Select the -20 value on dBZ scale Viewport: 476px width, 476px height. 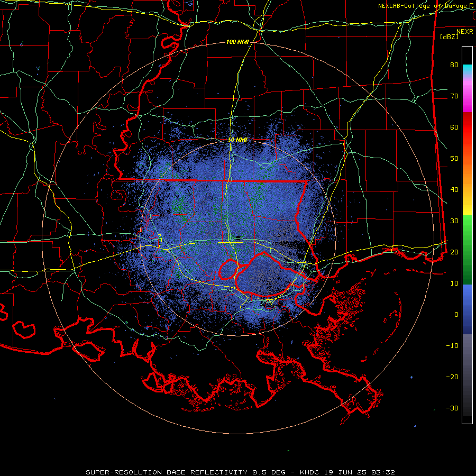tap(452, 377)
